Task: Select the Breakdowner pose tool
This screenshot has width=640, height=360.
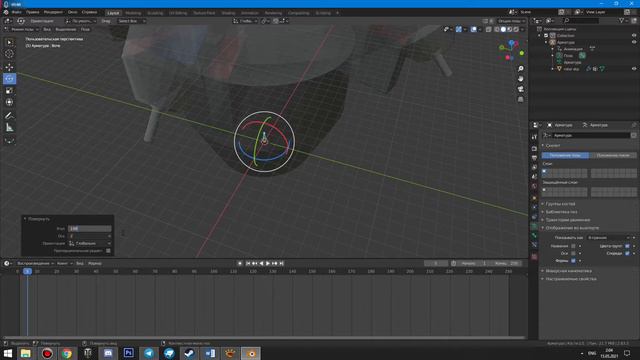Action: [9, 141]
